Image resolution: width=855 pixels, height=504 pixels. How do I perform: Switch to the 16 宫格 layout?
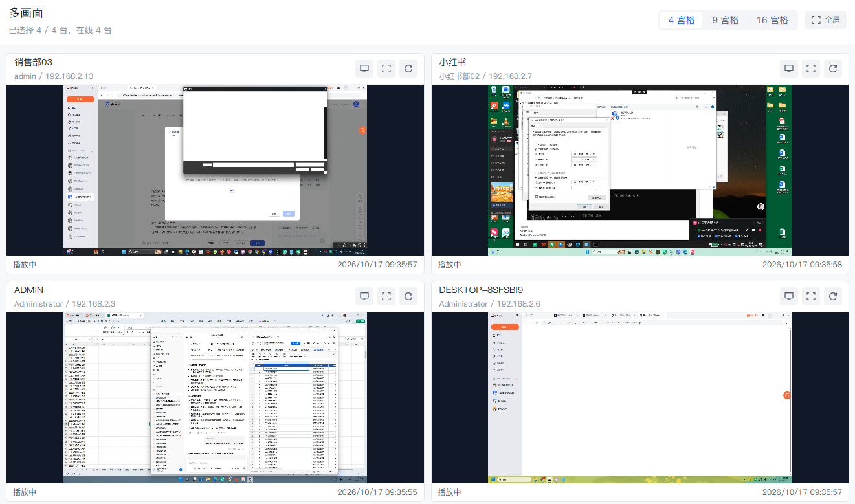pos(772,20)
